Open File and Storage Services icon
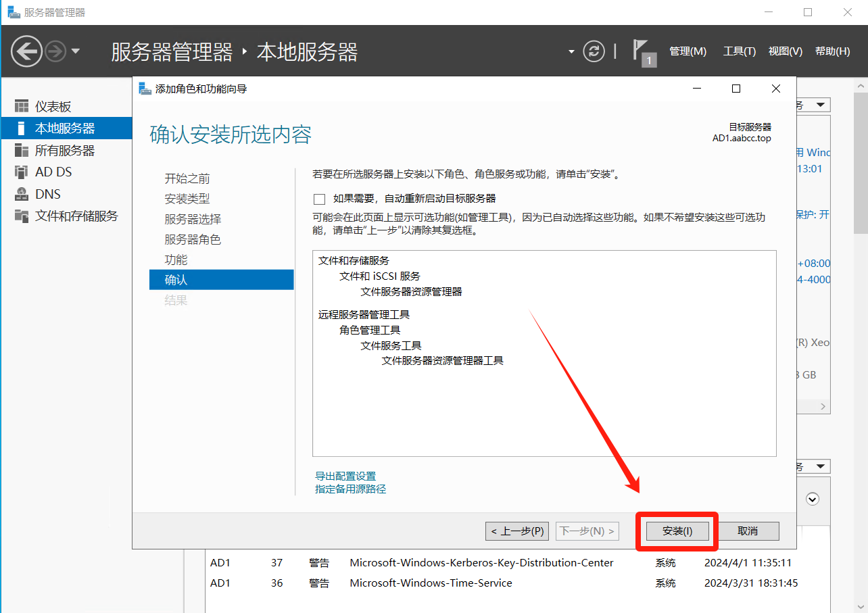Screen dimensions: 868x613 [x=22, y=216]
